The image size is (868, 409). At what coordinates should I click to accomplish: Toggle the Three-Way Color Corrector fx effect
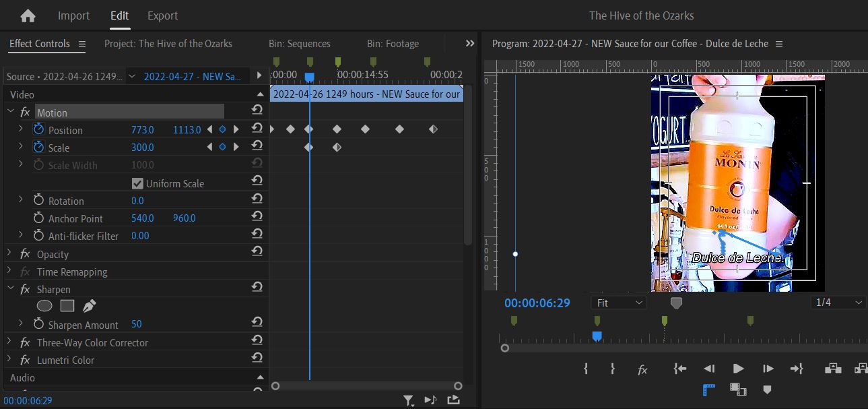25,342
